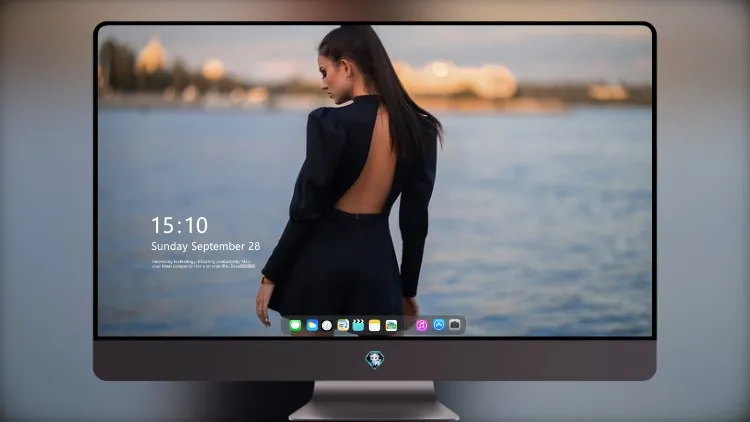The image size is (750, 422).
Task: Launch the clapperboard video app in the dock
Action: pos(358,325)
